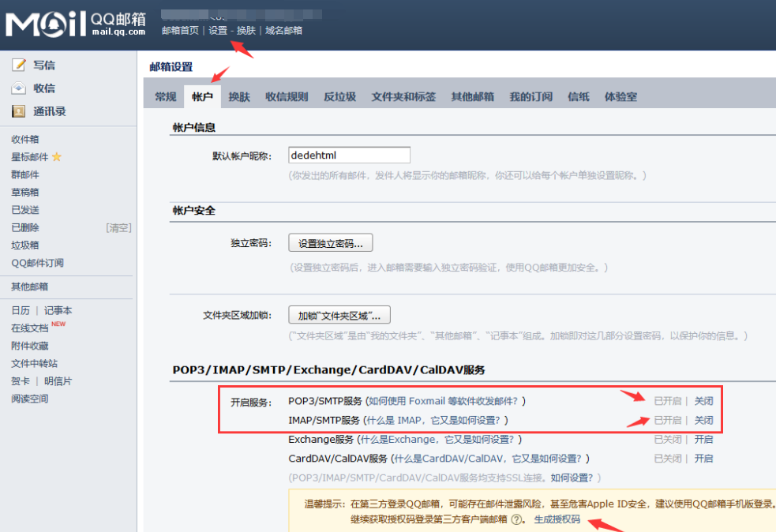
Task: Click the inbox envelope icon beside 收信
Action: 18,88
